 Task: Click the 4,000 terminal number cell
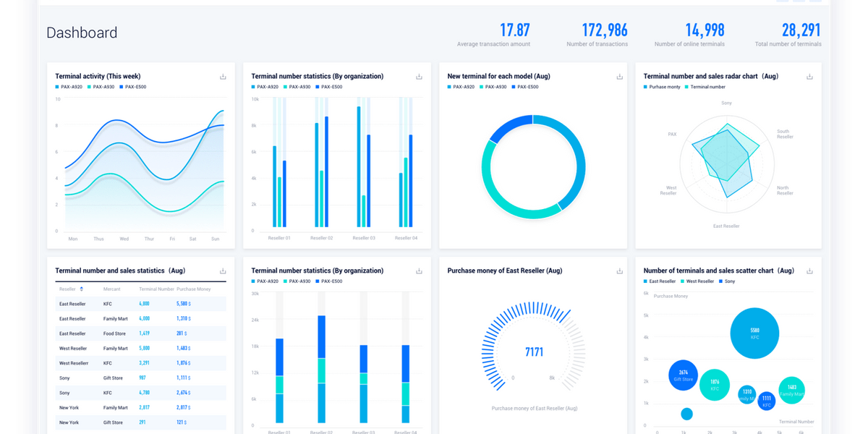[x=145, y=318]
